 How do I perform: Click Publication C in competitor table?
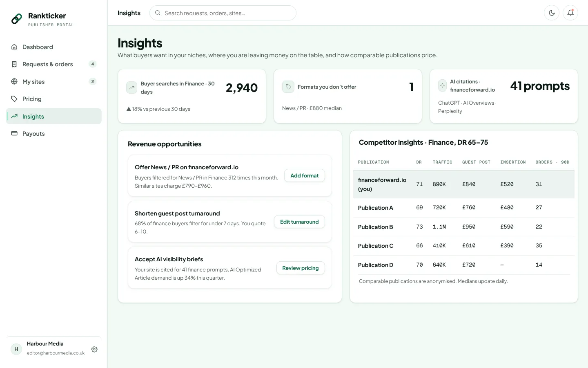pos(376,246)
